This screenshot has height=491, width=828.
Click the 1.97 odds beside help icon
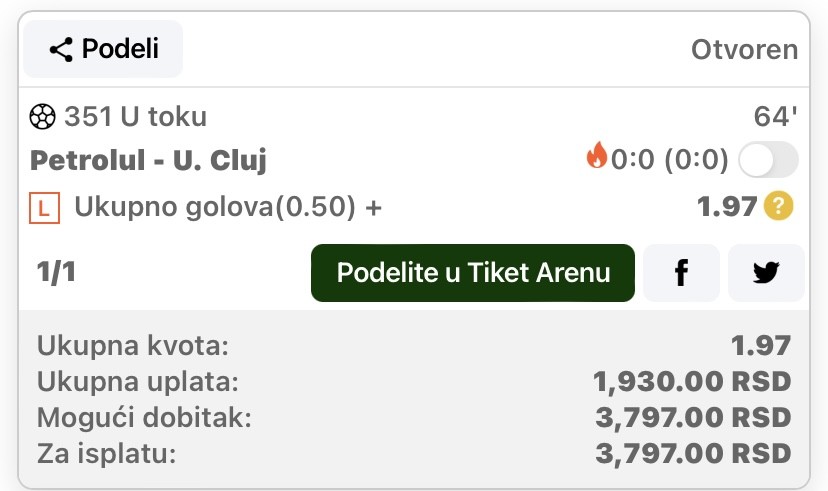pos(727,206)
